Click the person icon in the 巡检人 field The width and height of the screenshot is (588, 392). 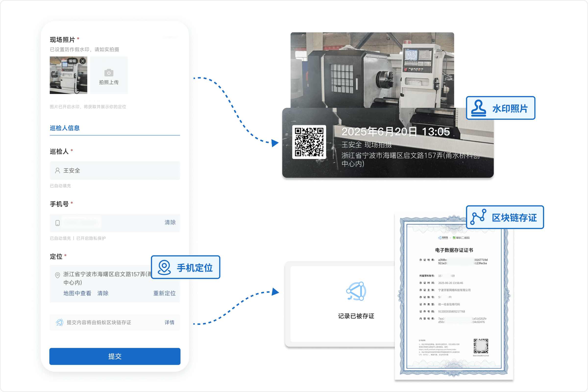58,171
